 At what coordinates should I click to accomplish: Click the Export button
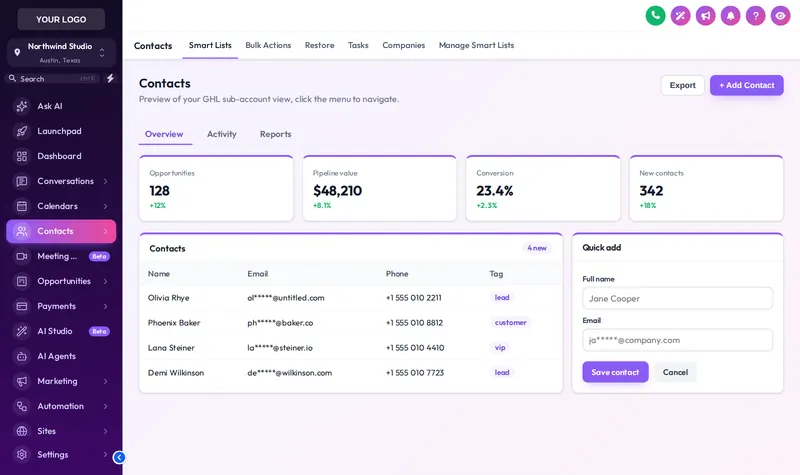click(683, 85)
